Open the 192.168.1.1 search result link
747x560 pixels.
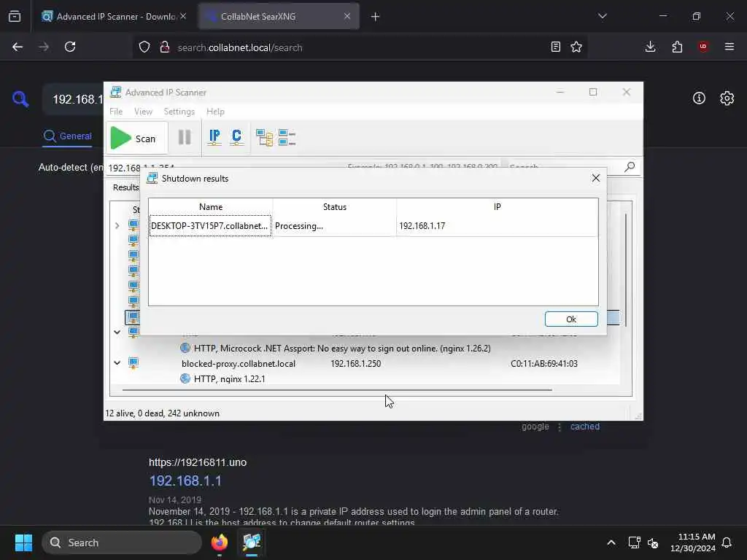click(x=185, y=481)
